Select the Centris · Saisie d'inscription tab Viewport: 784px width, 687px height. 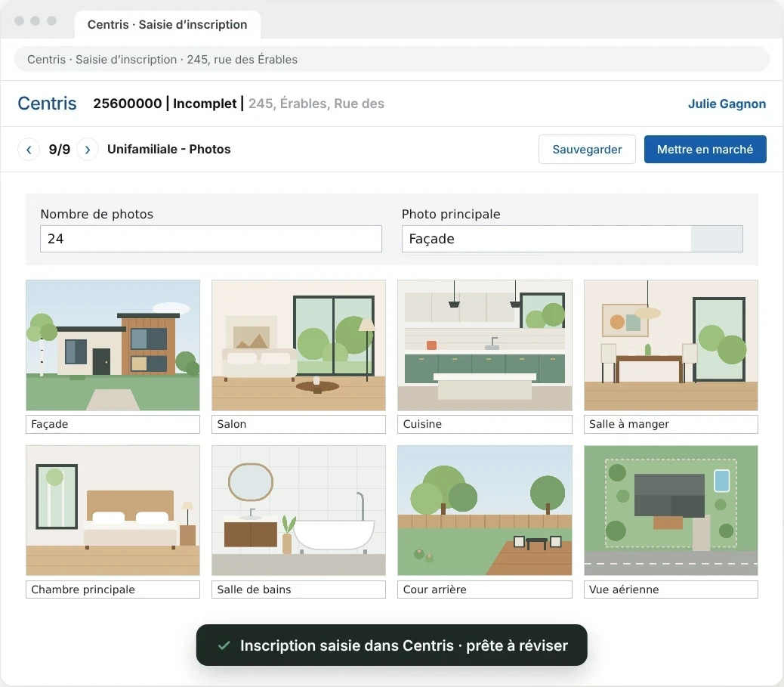168,24
